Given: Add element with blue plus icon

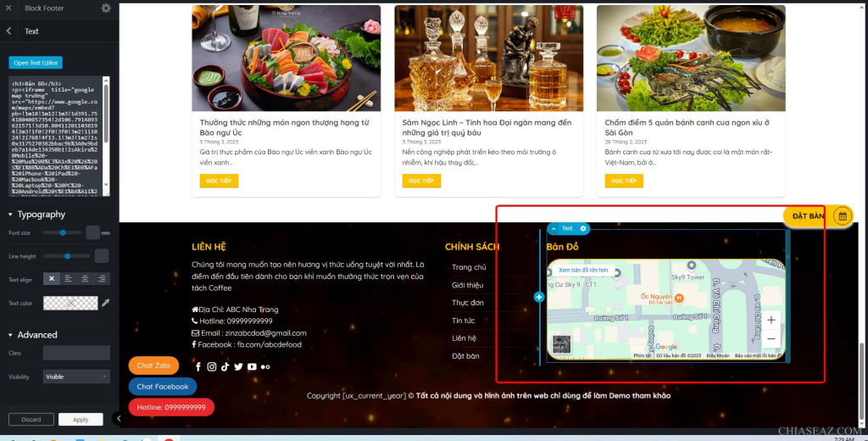Looking at the screenshot, I should pyautogui.click(x=539, y=297).
